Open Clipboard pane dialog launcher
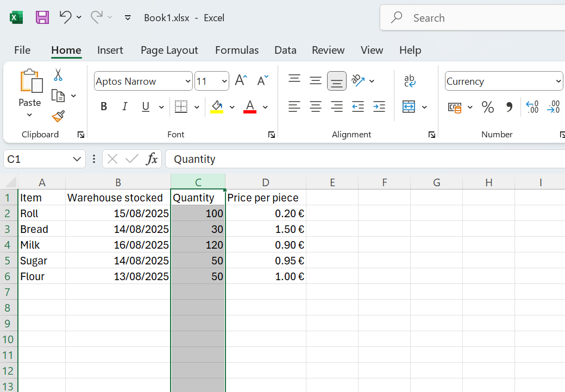565x392 pixels. coord(81,135)
